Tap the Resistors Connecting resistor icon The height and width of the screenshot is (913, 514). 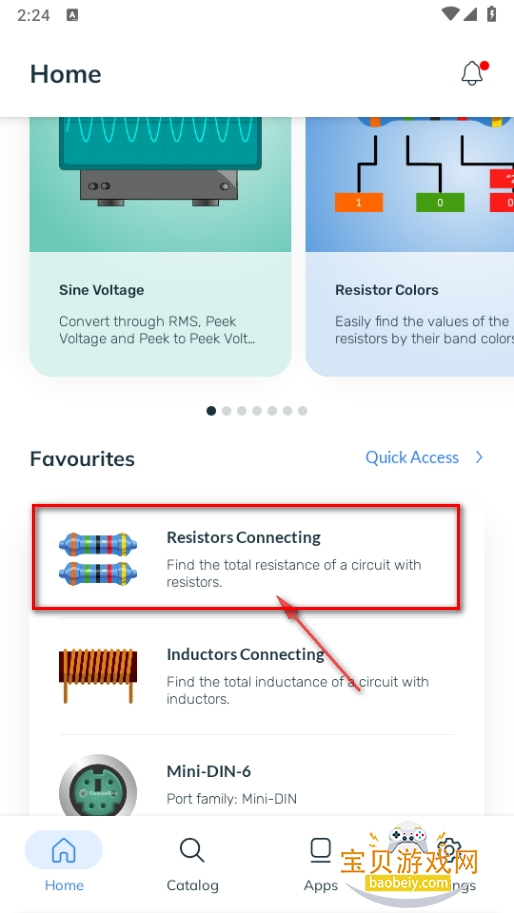click(98, 558)
